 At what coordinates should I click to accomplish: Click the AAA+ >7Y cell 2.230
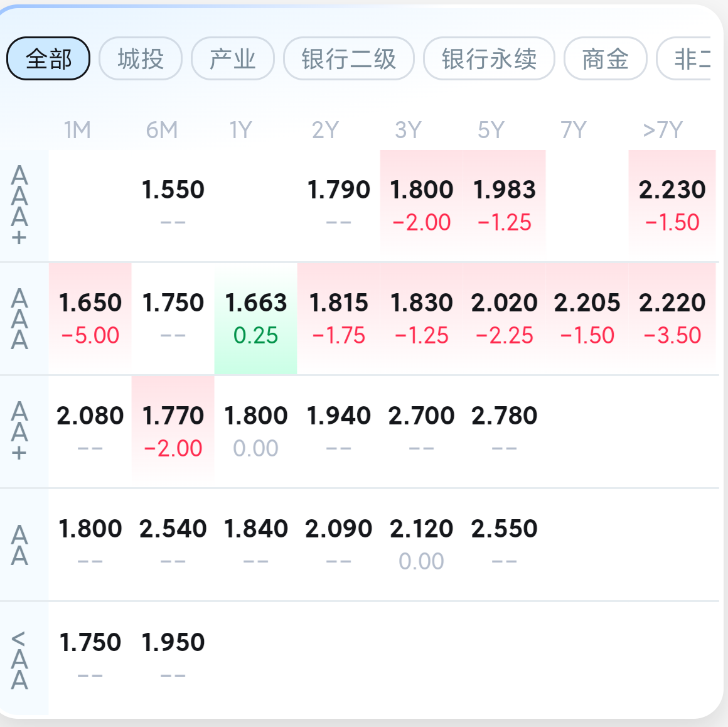[x=672, y=205]
